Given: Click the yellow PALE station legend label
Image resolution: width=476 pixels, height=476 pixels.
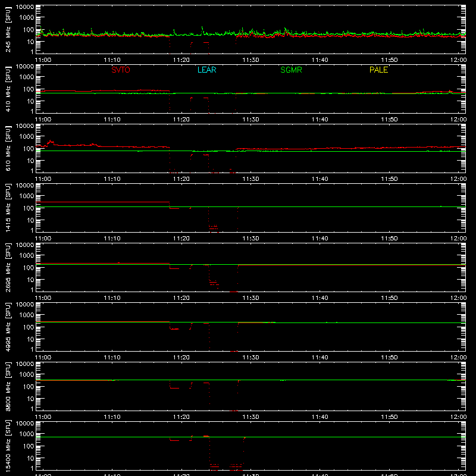Looking at the screenshot, I should coord(378,70).
